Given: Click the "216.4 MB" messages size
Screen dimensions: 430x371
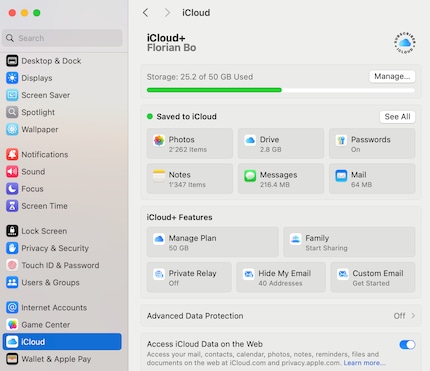Looking at the screenshot, I should [275, 184].
